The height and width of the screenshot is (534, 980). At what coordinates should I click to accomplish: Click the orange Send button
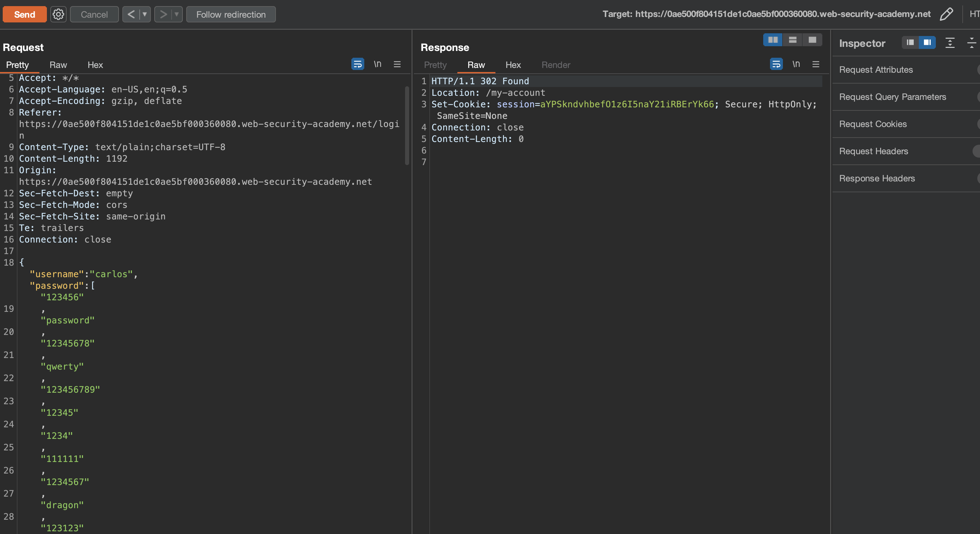point(25,15)
